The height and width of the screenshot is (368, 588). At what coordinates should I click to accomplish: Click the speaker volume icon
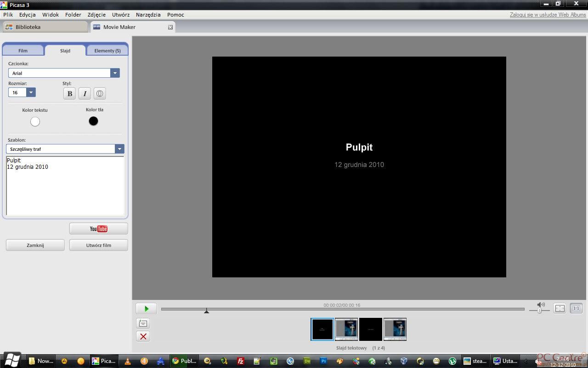541,305
